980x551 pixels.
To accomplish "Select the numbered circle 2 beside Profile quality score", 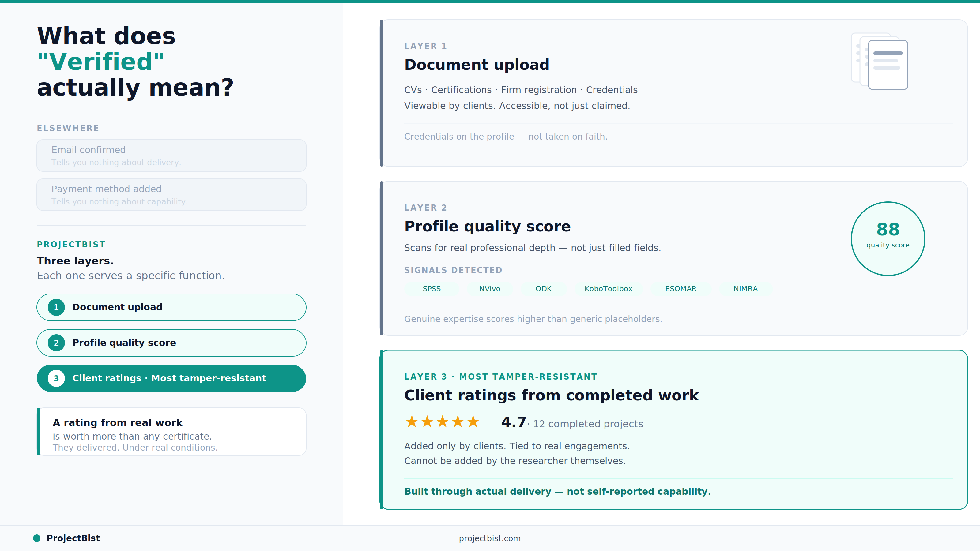I will [56, 343].
